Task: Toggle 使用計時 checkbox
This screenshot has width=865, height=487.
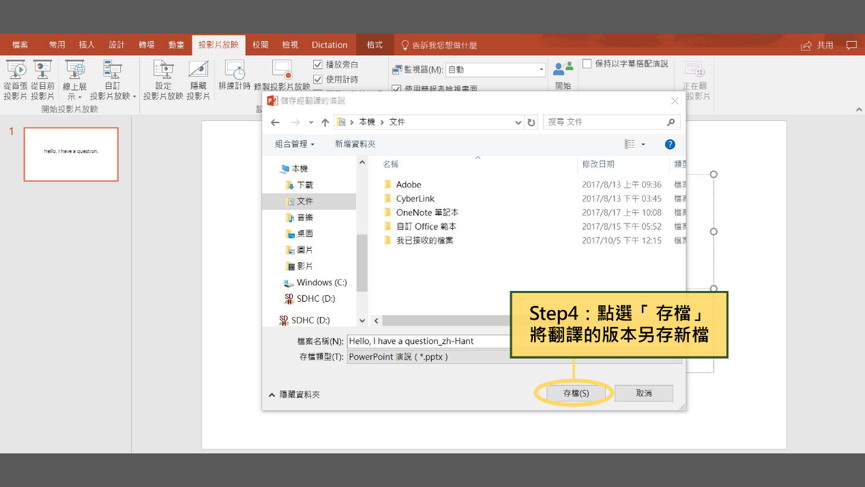Action: pyautogui.click(x=318, y=79)
